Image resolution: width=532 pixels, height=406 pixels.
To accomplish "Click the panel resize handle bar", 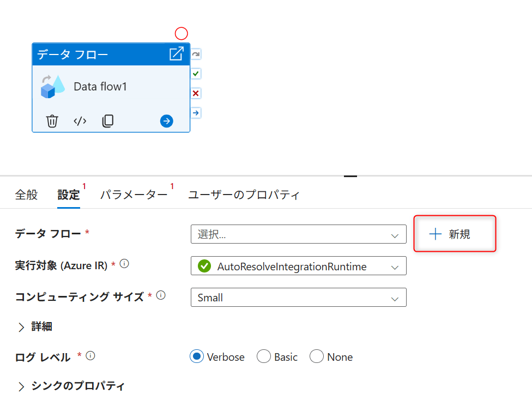I will pyautogui.click(x=350, y=176).
